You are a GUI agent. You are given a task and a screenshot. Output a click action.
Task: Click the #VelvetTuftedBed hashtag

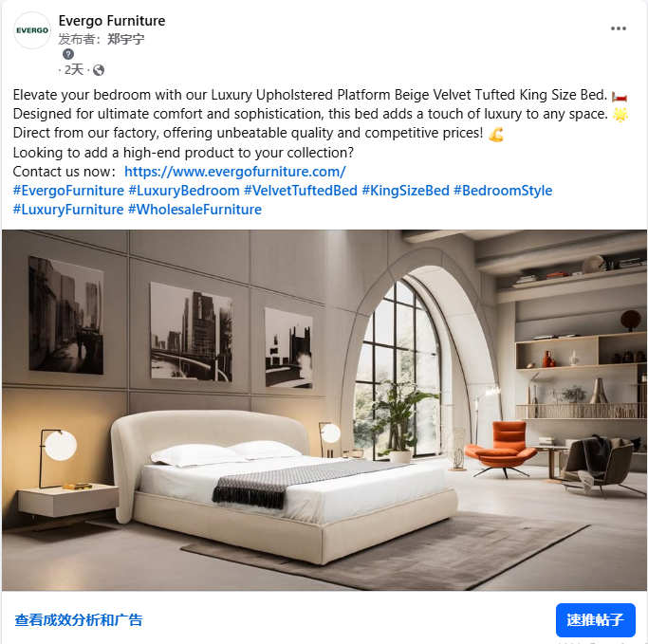point(301,191)
